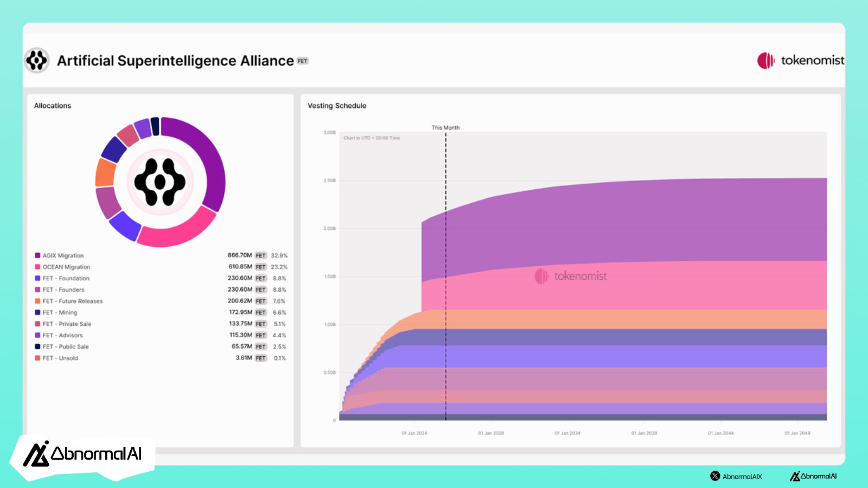The width and height of the screenshot is (868, 488).
Task: Click the FET - Public Sale label
Action: click(66, 346)
